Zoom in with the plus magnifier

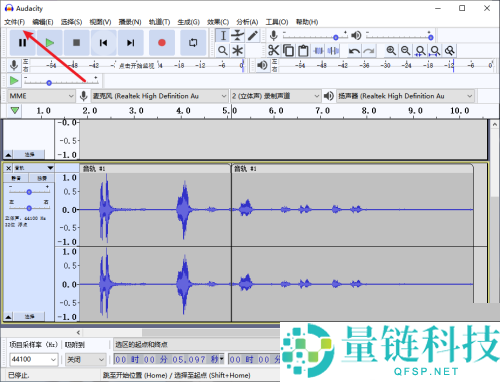tap(391, 51)
